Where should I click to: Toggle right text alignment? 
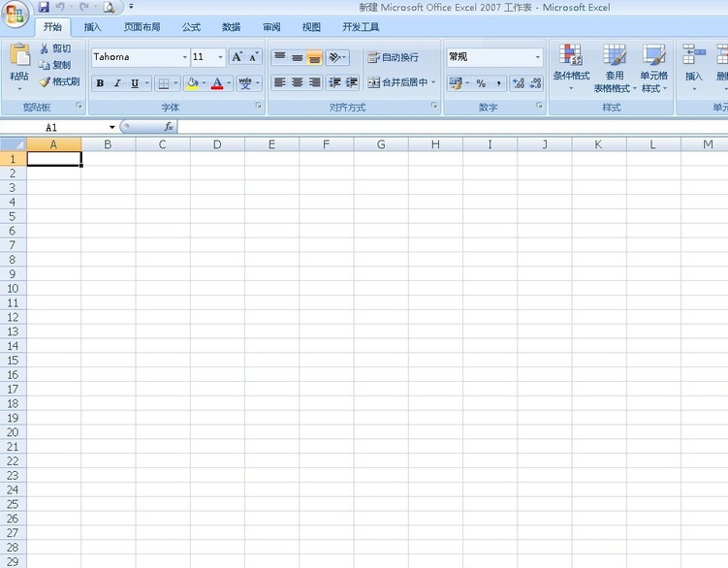pos(314,82)
